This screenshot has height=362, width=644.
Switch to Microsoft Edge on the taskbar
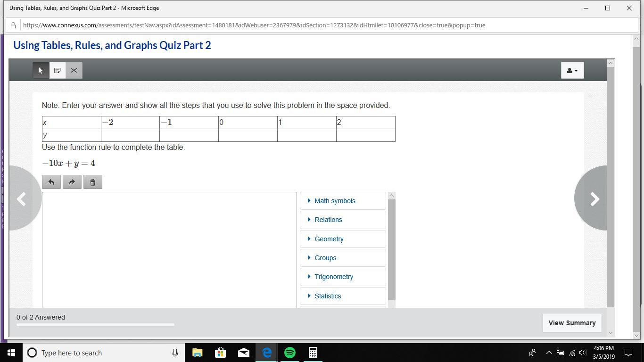pos(266,353)
